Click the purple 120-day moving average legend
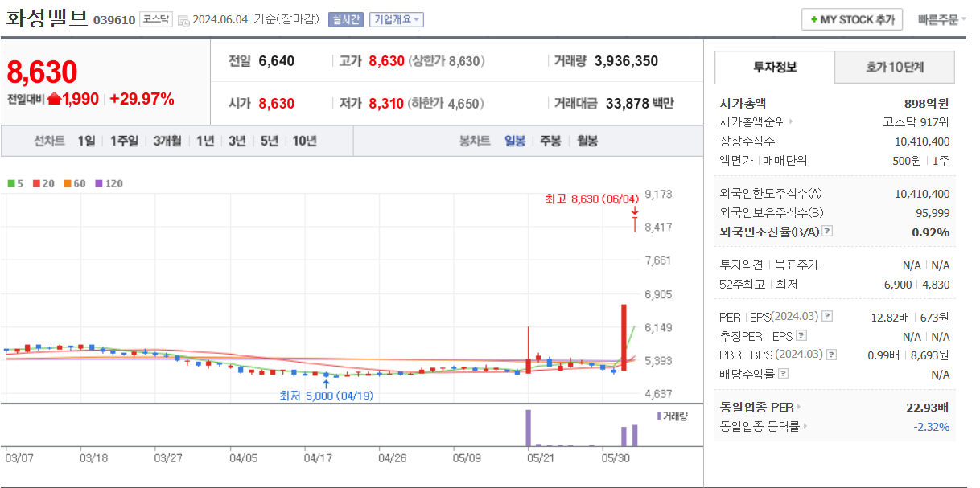 [109, 183]
